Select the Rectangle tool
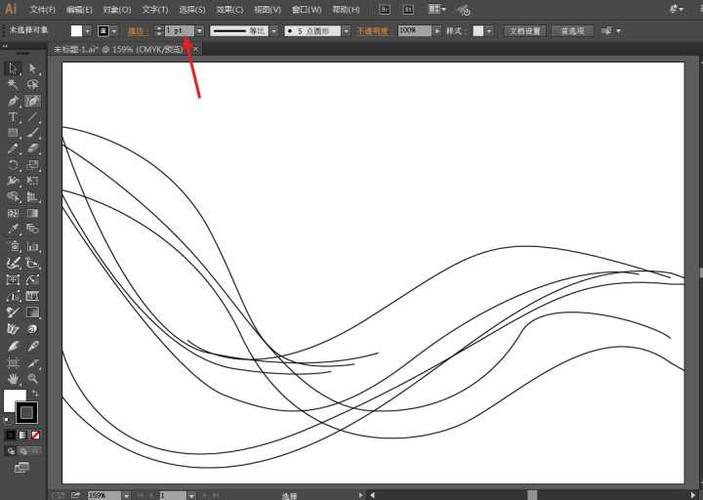 click(x=13, y=133)
